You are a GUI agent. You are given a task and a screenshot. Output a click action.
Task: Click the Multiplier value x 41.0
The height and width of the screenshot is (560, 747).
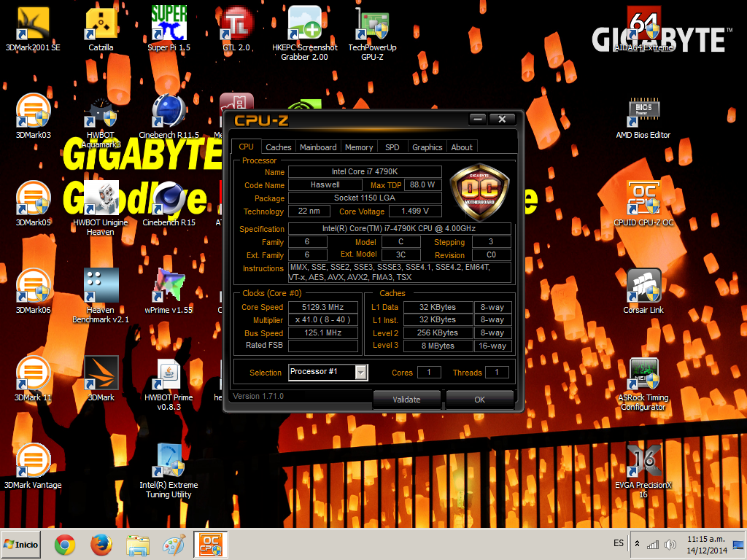[x=323, y=320]
